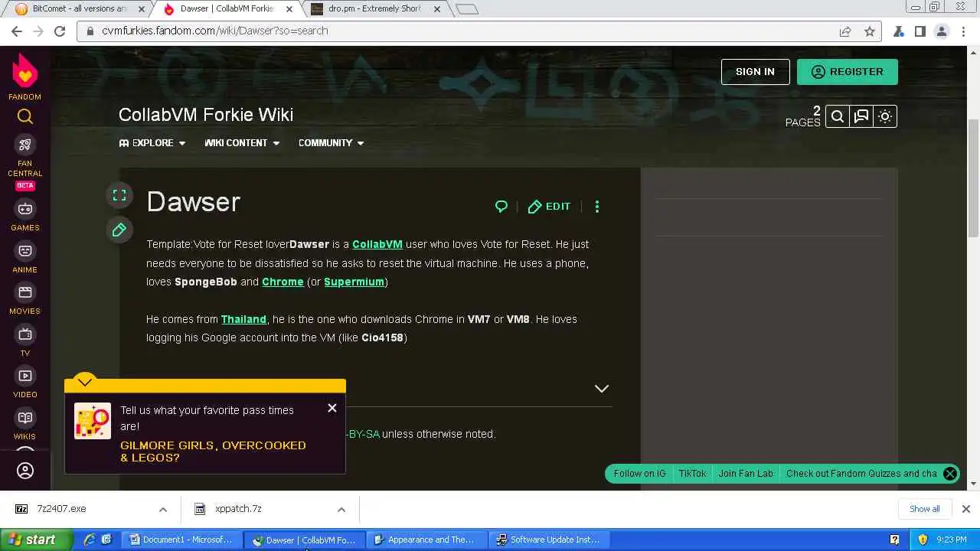The image size is (980, 551).
Task: Open the Chrome Labs flask icon
Action: coord(898,31)
